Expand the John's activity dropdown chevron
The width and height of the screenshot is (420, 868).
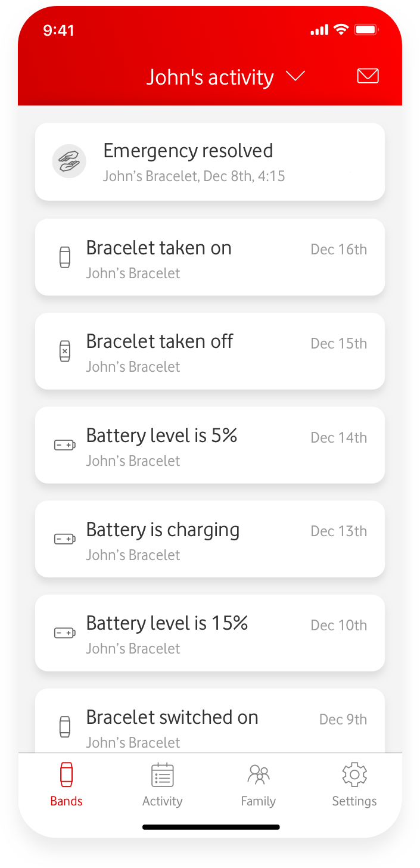[x=295, y=76]
